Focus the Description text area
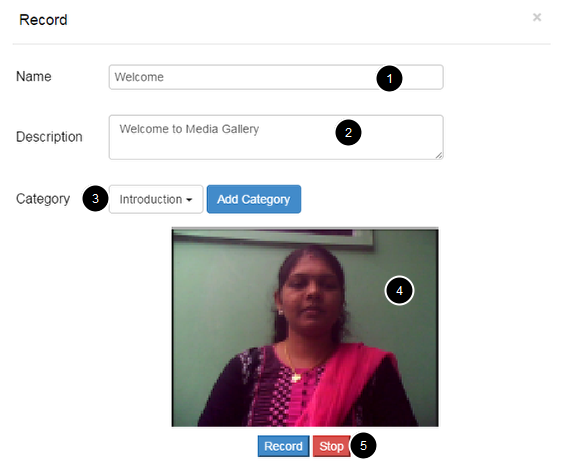The width and height of the screenshot is (580, 468). (276, 137)
